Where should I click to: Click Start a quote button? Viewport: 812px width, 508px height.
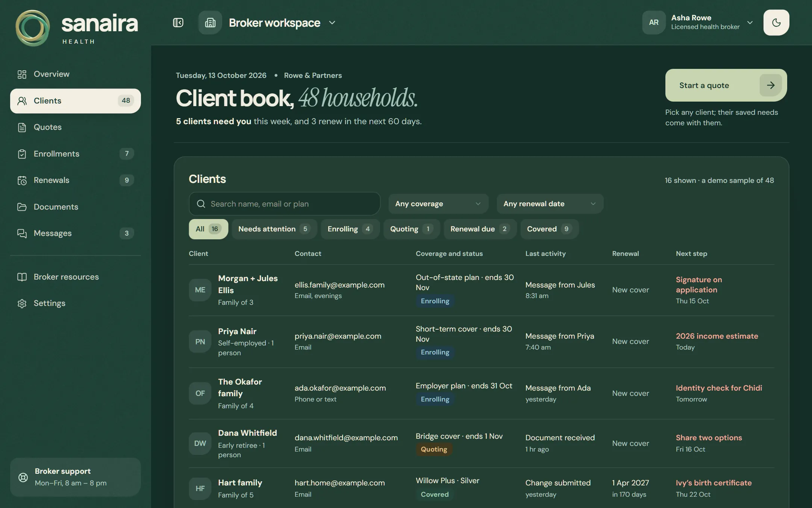(726, 85)
